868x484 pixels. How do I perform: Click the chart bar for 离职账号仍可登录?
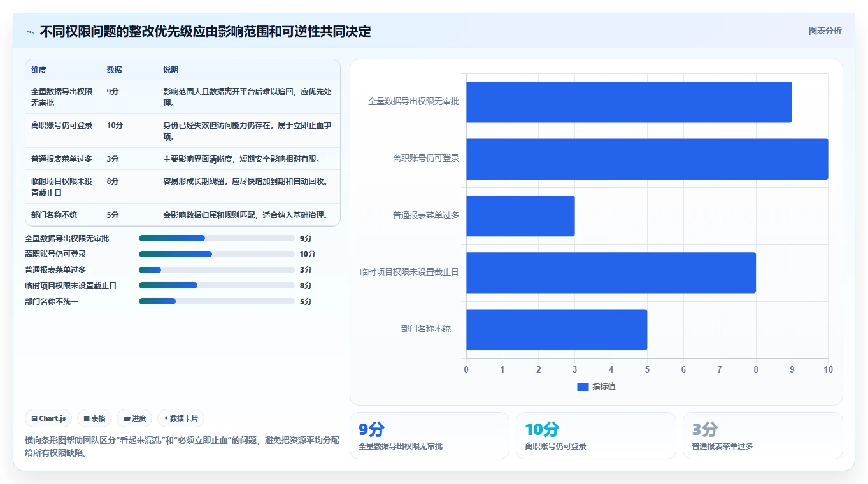[647, 159]
